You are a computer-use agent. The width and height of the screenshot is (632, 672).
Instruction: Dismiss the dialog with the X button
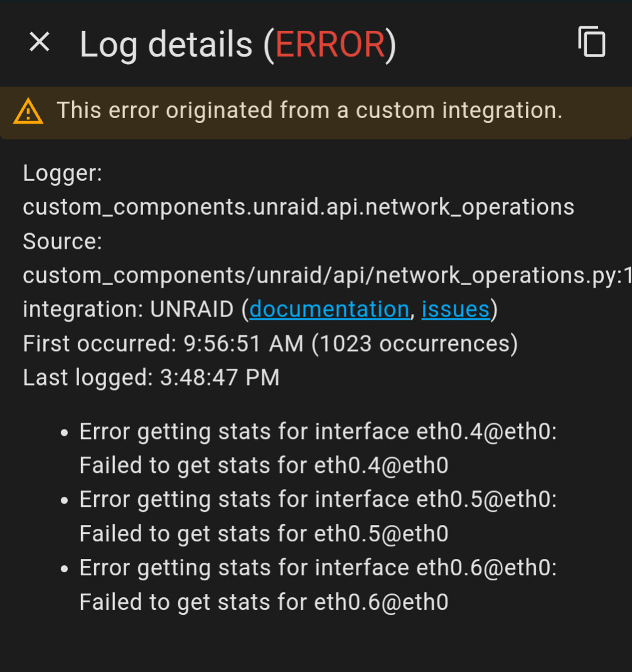coord(40,42)
